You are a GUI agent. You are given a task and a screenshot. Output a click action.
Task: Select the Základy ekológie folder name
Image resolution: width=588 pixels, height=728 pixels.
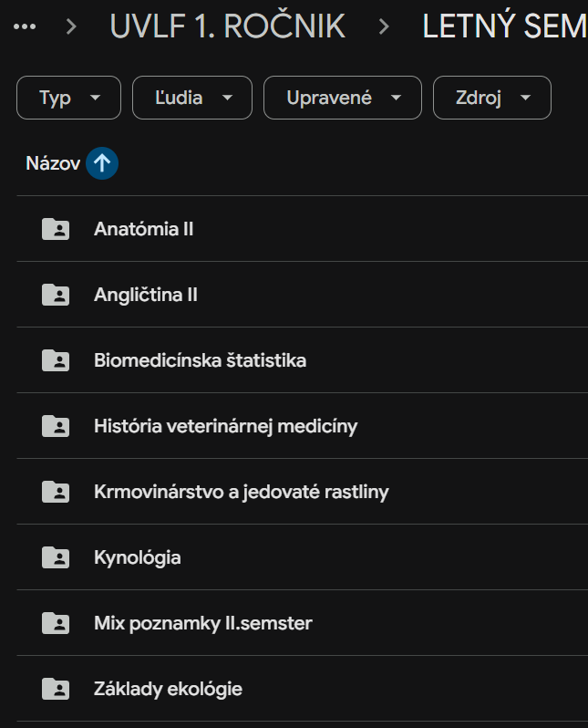[168, 689]
